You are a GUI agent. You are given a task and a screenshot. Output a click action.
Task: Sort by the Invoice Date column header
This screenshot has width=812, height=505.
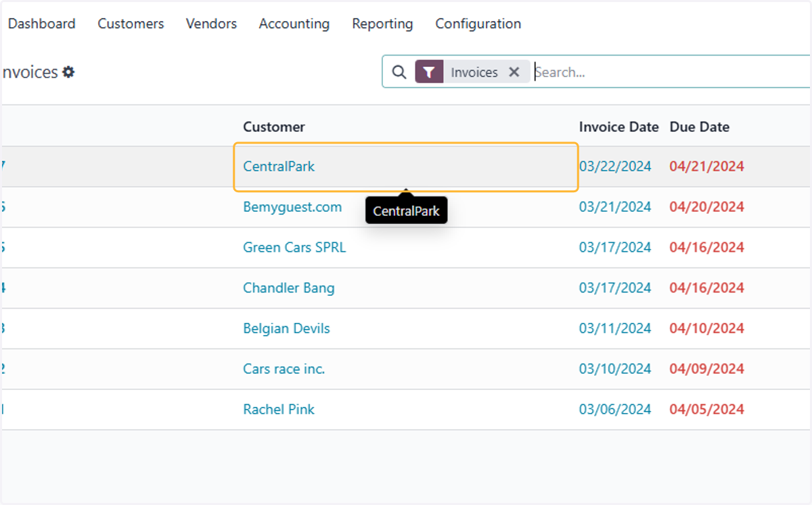tap(618, 127)
